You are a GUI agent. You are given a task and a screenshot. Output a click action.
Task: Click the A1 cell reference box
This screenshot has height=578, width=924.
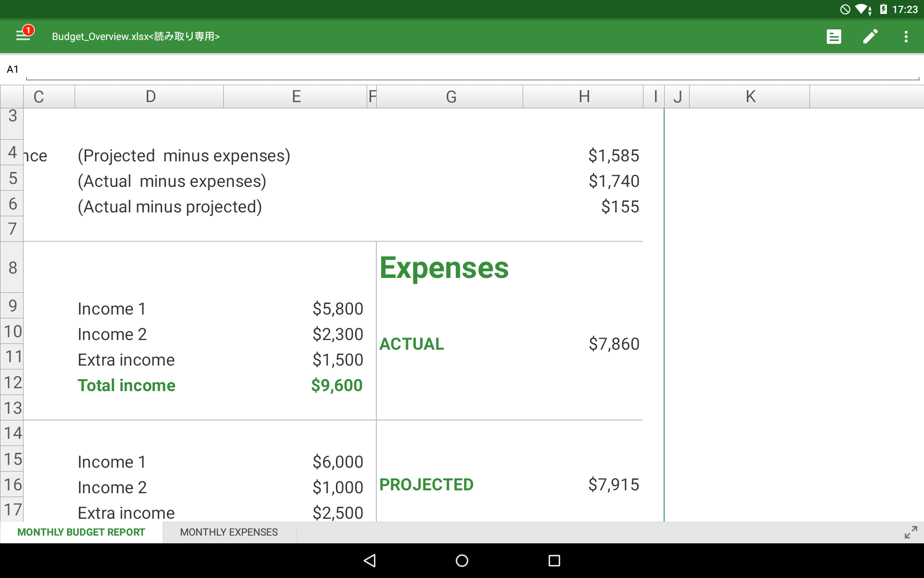(13, 69)
